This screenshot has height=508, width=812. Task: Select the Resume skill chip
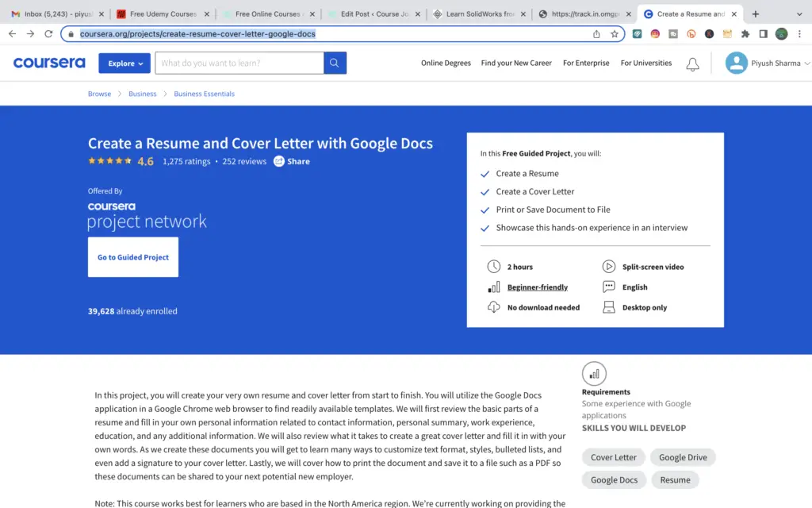coord(676,480)
